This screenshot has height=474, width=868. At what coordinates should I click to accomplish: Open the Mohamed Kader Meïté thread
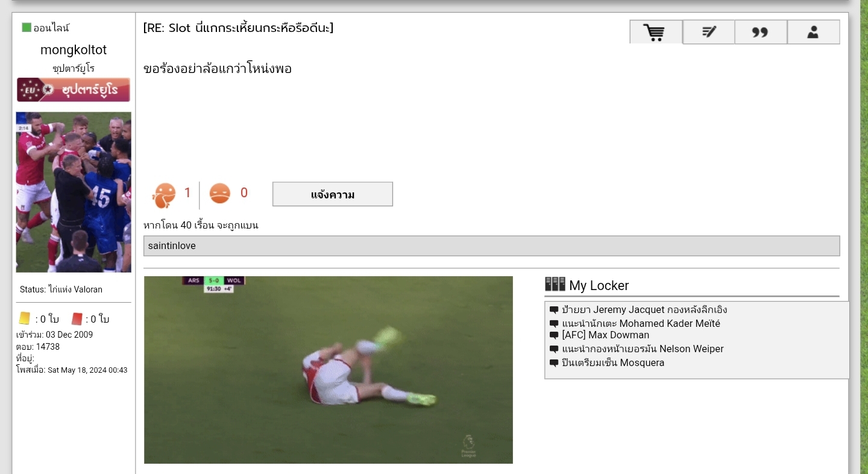coord(640,324)
